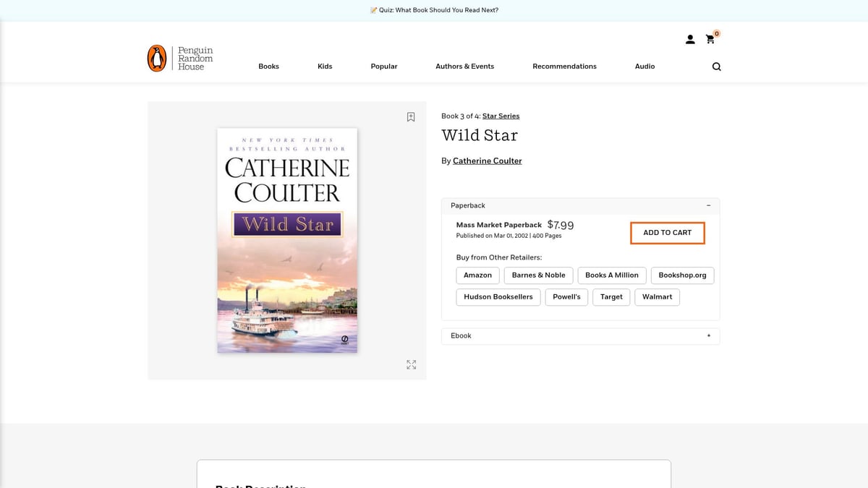Open the Recommendations menu
Image resolution: width=868 pixels, height=488 pixels.
pyautogui.click(x=564, y=66)
